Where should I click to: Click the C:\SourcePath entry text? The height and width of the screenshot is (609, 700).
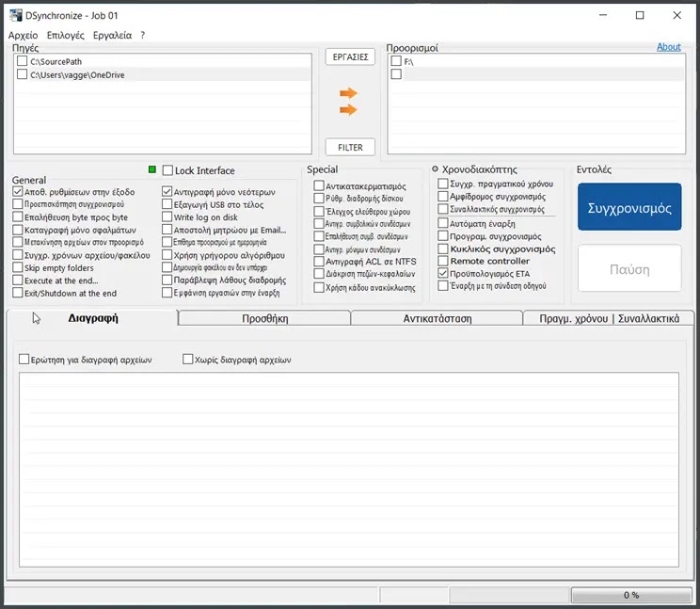(x=56, y=61)
